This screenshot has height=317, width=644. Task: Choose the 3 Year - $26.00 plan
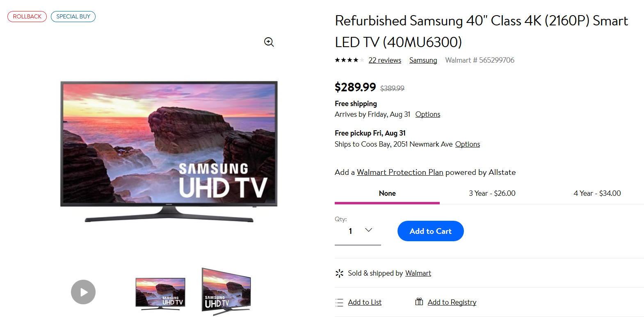[492, 193]
